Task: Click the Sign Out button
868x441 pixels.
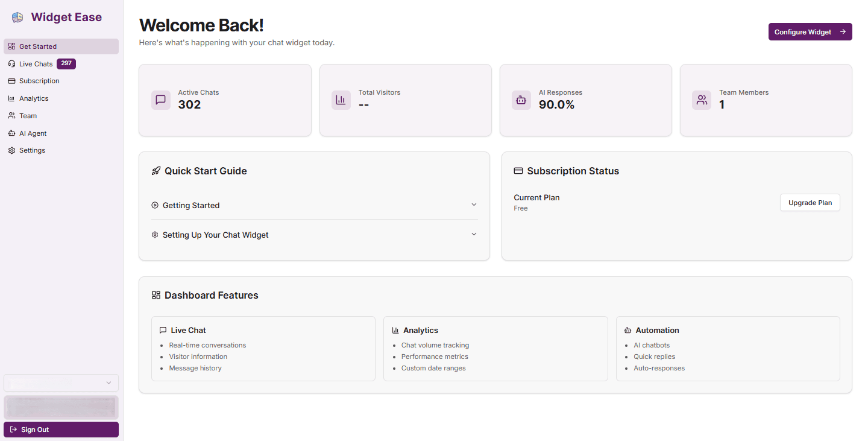Action: click(60, 429)
